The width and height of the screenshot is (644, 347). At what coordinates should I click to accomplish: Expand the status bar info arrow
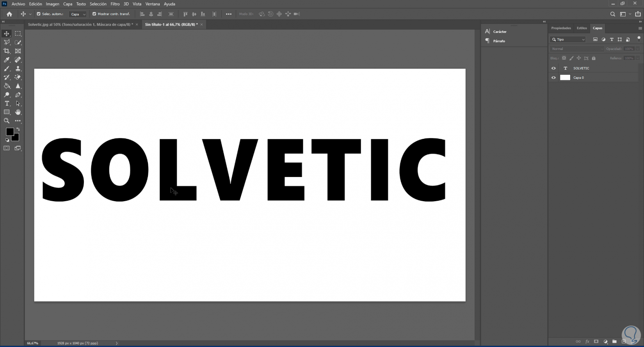click(x=116, y=343)
